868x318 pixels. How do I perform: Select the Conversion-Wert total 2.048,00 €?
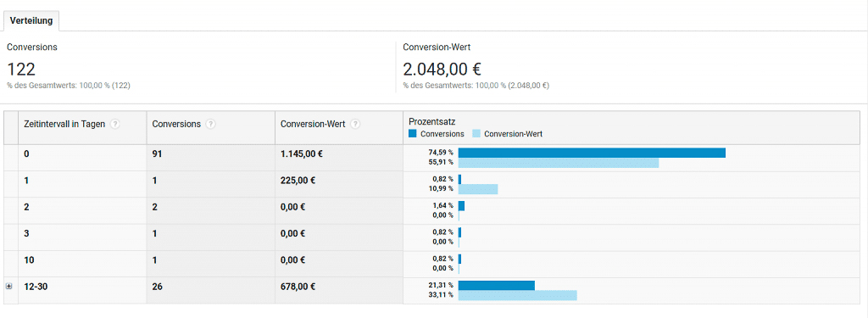[x=442, y=69]
